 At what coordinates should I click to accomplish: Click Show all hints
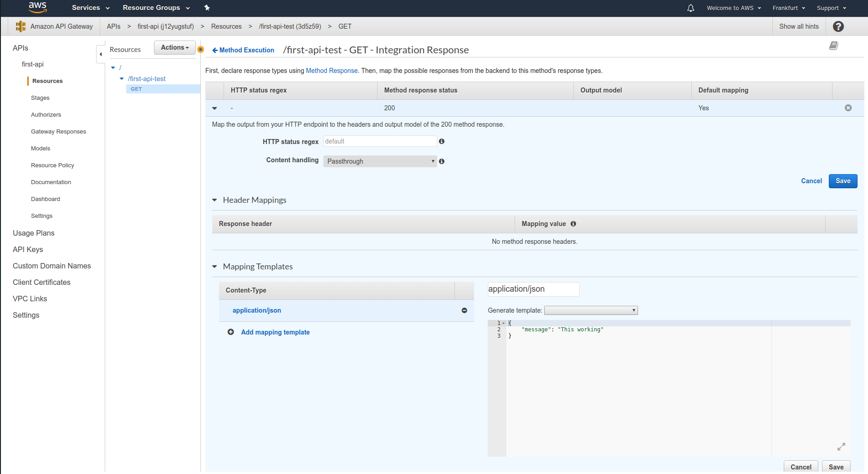799,26
